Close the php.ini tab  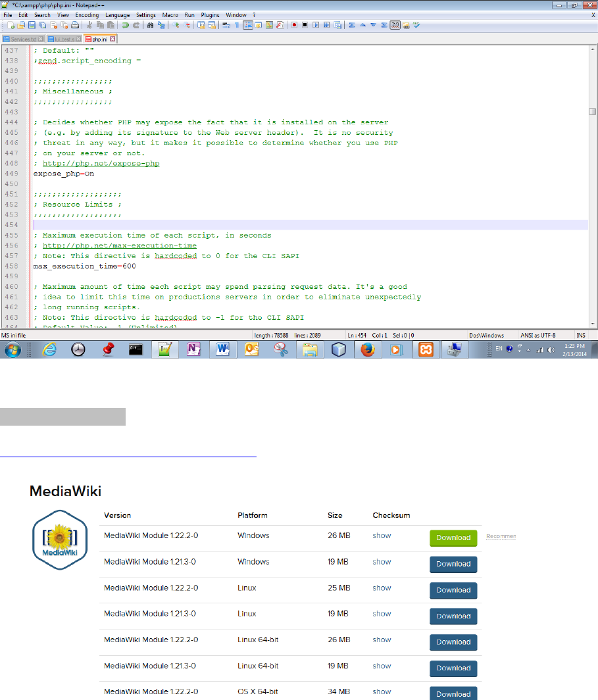(112, 39)
